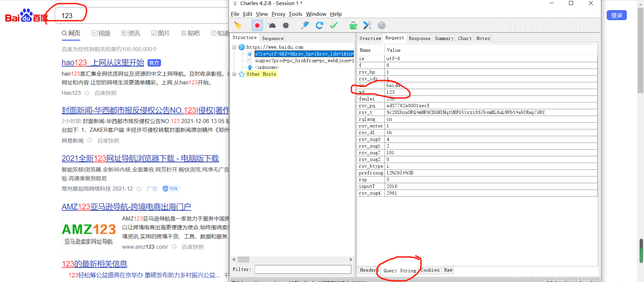Click in the Filter input field

[x=303, y=269]
